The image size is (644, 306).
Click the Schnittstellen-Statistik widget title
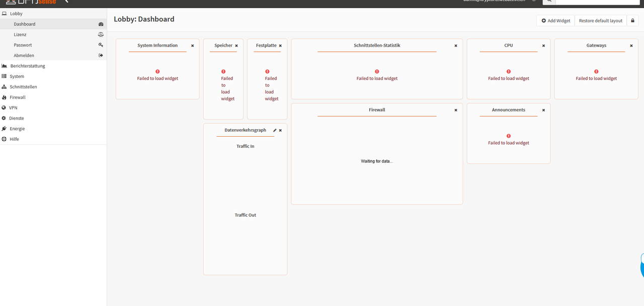377,45
